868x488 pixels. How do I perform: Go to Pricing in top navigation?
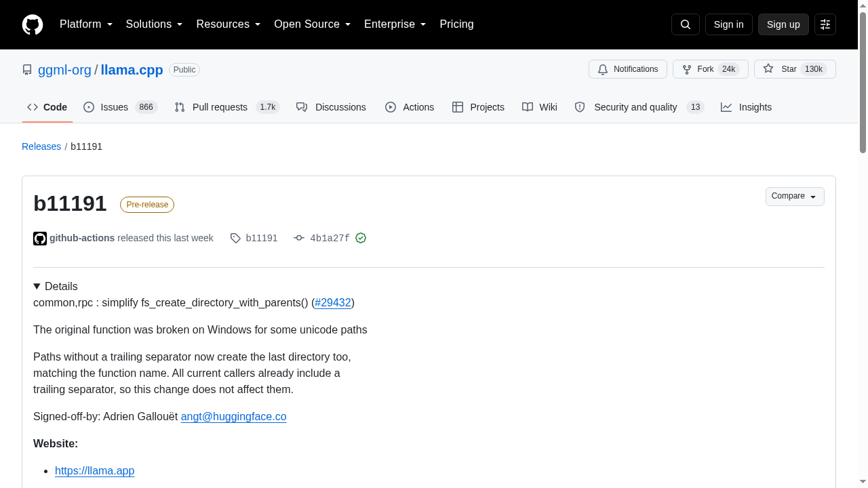click(456, 24)
